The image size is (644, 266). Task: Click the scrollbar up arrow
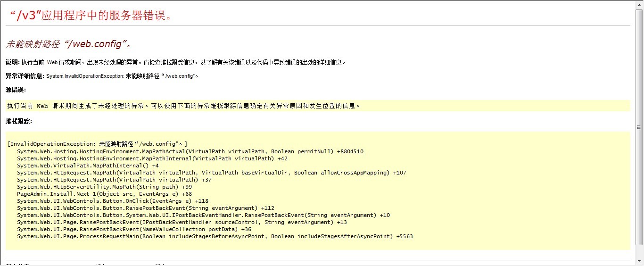click(640, 4)
